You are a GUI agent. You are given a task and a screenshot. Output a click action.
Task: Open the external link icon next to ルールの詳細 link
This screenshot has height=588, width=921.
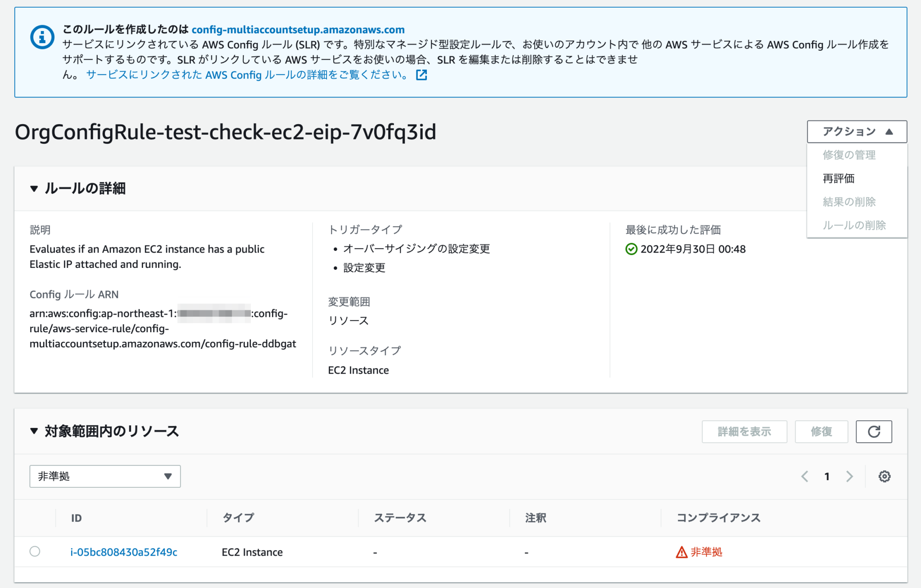point(421,75)
